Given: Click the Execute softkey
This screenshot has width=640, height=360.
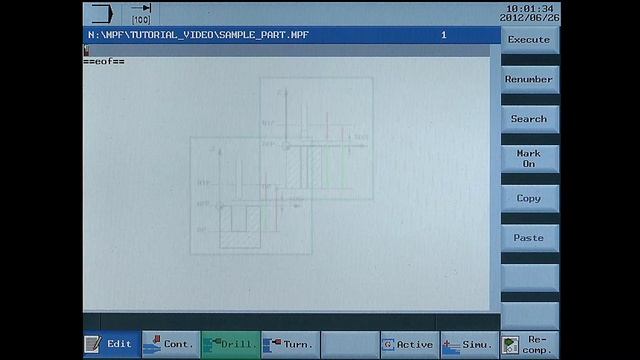Looking at the screenshot, I should click(x=530, y=40).
